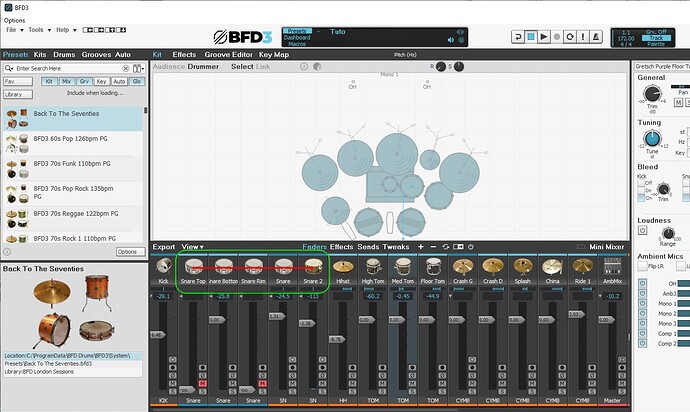The width and height of the screenshot is (690, 412).
Task: Click the stop transport button
Action: 531,37
